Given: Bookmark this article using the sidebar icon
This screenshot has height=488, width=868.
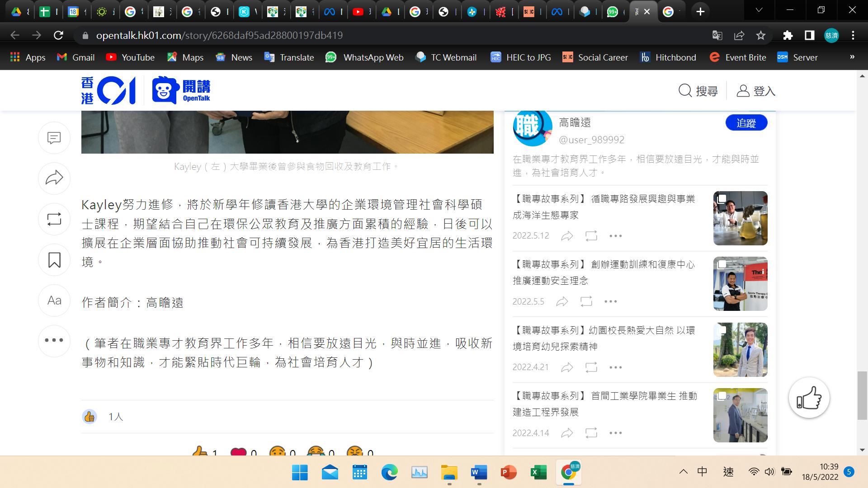Looking at the screenshot, I should point(54,260).
